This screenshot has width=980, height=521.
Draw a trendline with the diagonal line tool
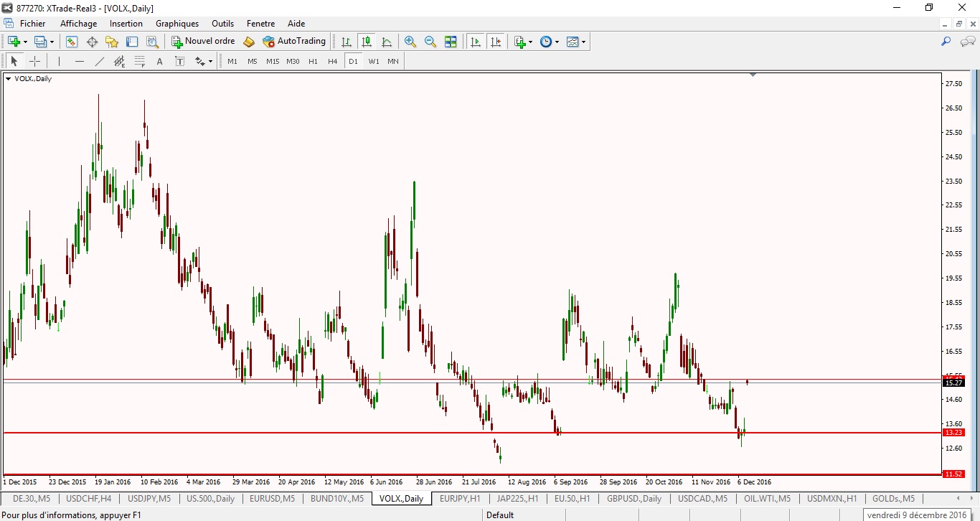click(99, 62)
